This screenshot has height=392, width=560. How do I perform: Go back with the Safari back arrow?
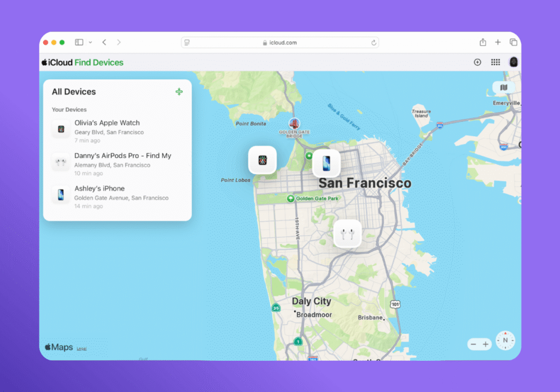[x=104, y=42]
